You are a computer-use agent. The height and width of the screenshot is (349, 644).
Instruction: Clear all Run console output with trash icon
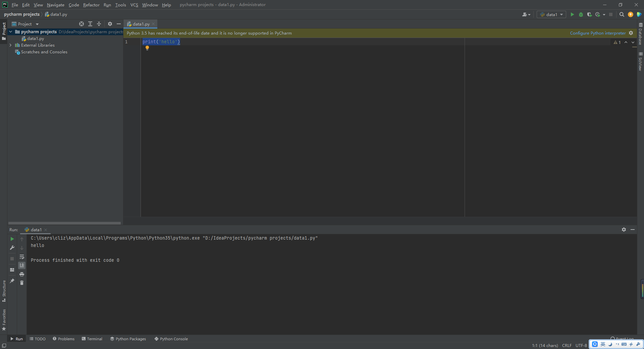click(22, 283)
